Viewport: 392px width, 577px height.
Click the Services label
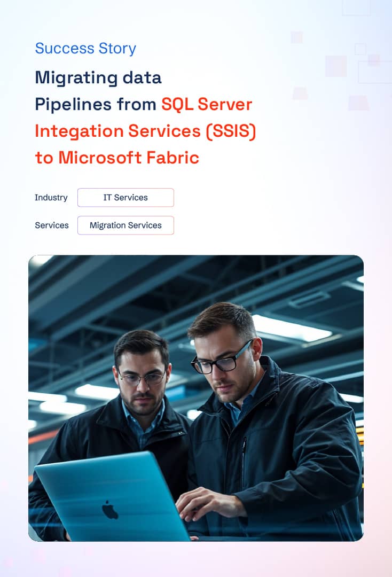[52, 225]
